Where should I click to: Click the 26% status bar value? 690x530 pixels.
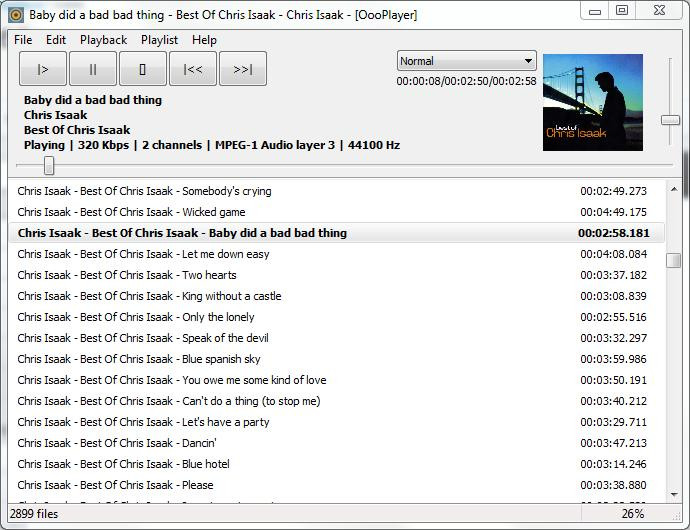pos(633,514)
